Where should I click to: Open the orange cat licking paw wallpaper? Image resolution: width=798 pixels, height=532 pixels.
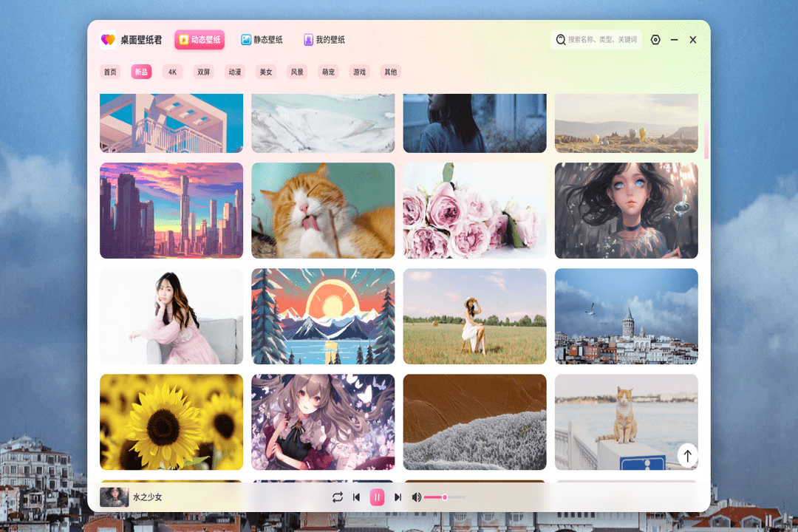tap(323, 211)
